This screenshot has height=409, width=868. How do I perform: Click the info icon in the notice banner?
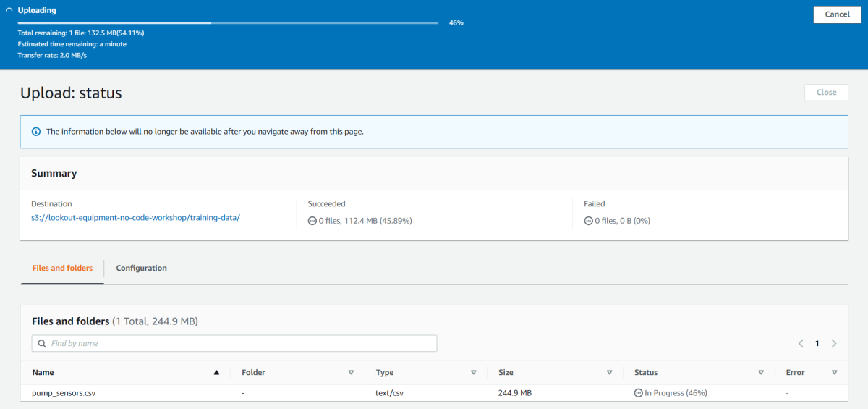point(36,132)
